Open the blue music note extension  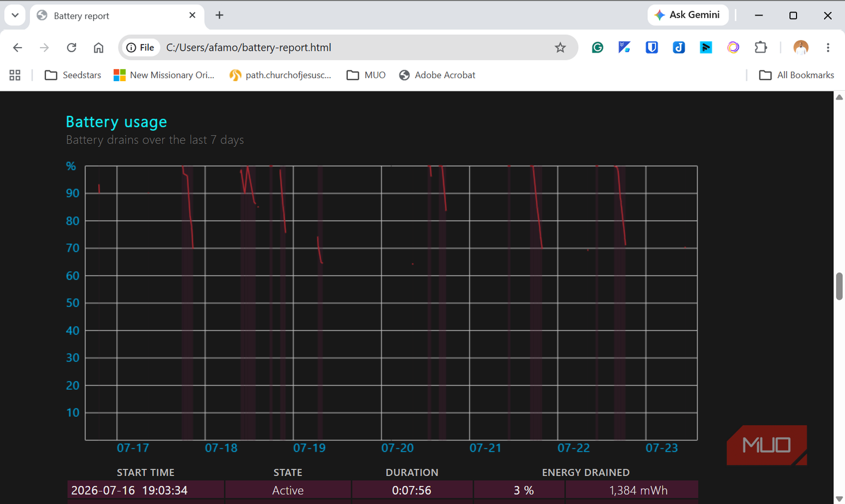pos(679,47)
